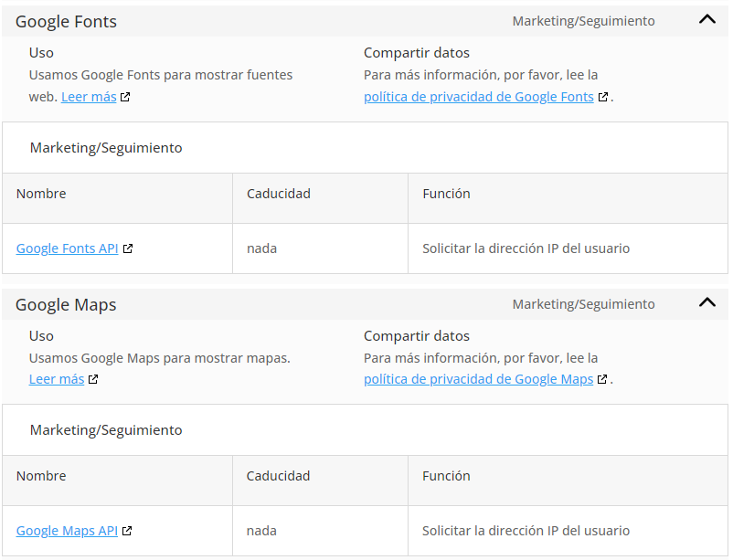
Task: Click external-link icon after Google Maps privacy policy
Action: coord(602,379)
